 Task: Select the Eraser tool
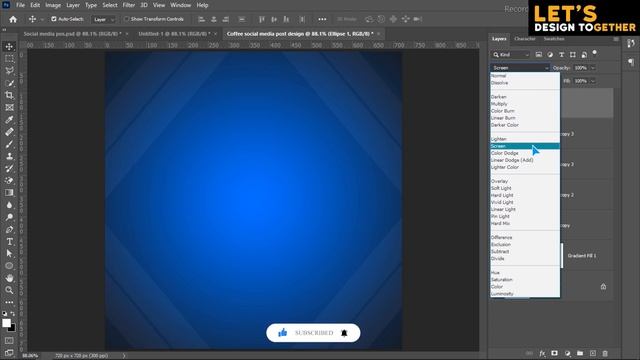pos(9,180)
